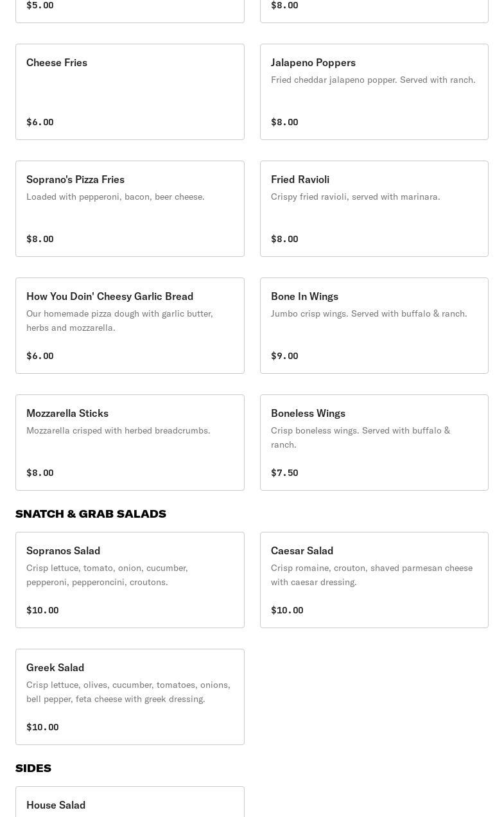Select the Bone In Wings item
This screenshot has height=817, width=504.
(x=374, y=325)
